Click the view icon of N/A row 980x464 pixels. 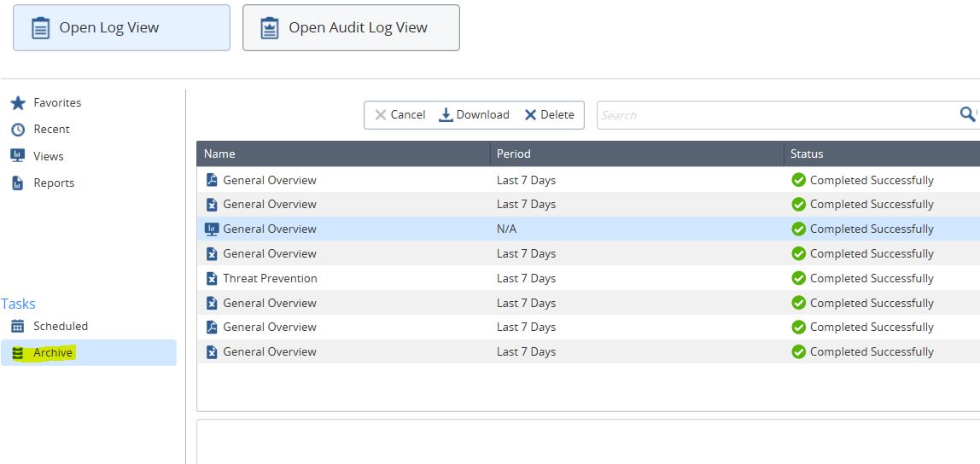[212, 229]
